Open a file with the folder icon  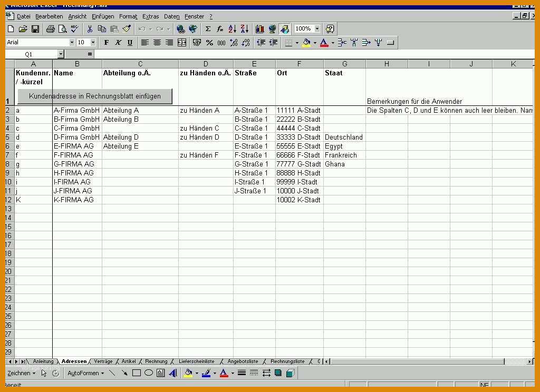tap(23, 29)
